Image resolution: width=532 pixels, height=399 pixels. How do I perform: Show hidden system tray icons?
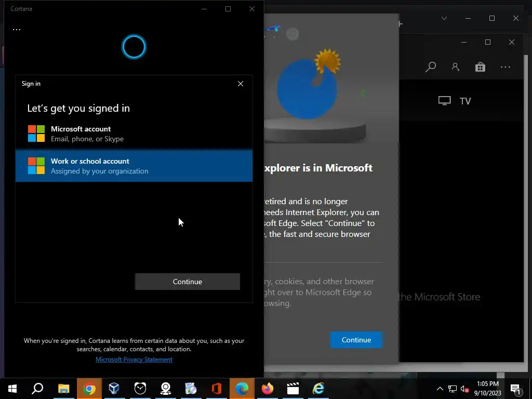coord(440,389)
